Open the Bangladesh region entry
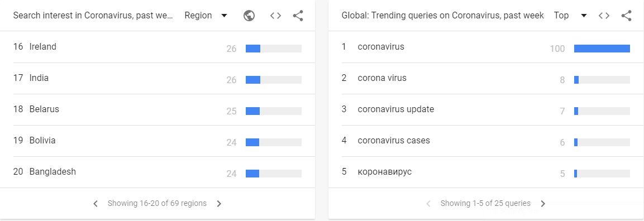This screenshot has width=644, height=221. [x=158, y=172]
